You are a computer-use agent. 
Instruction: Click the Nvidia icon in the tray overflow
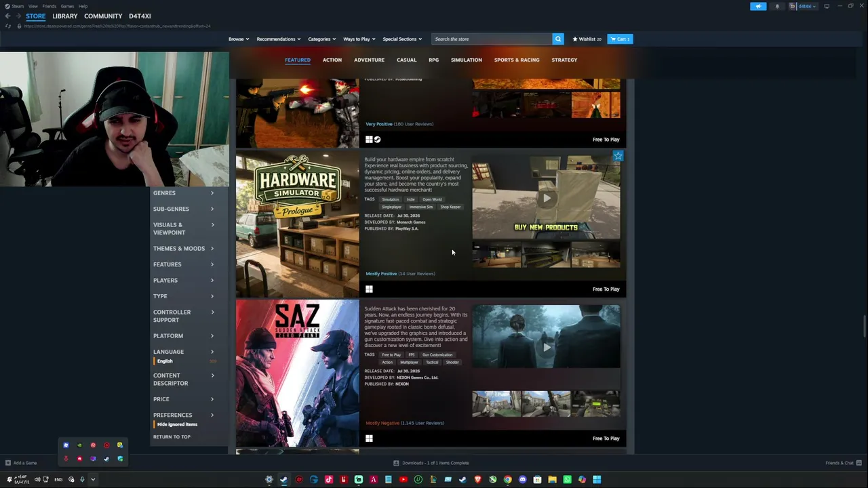79,445
